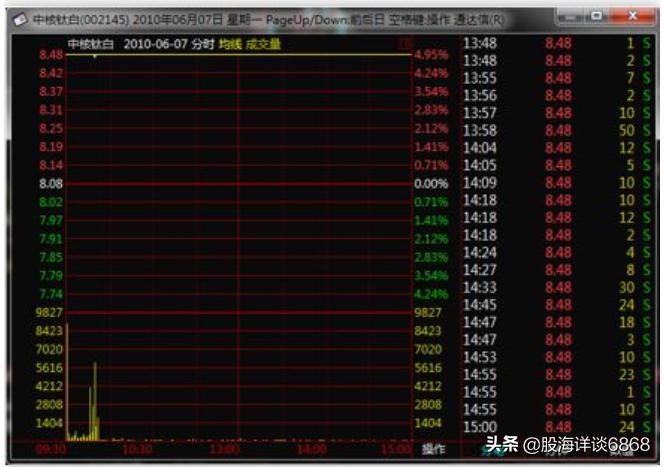Click the red 2.83% percent axis label
Screen dimensions: 665x467
point(431,110)
